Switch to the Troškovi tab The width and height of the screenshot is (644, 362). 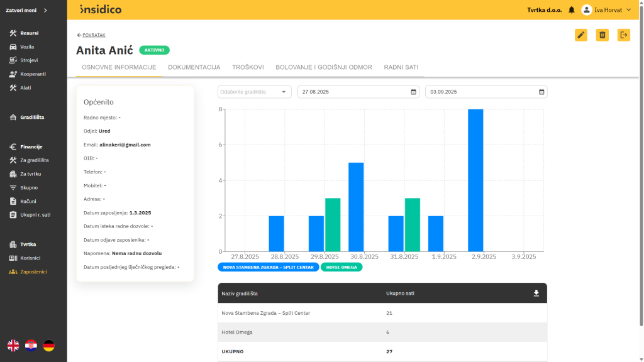248,67
